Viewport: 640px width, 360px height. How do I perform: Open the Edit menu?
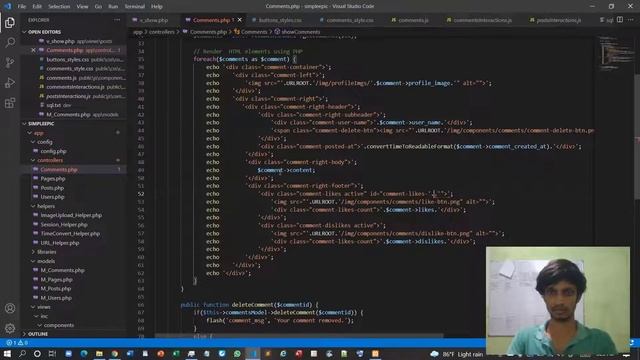coord(37,7)
